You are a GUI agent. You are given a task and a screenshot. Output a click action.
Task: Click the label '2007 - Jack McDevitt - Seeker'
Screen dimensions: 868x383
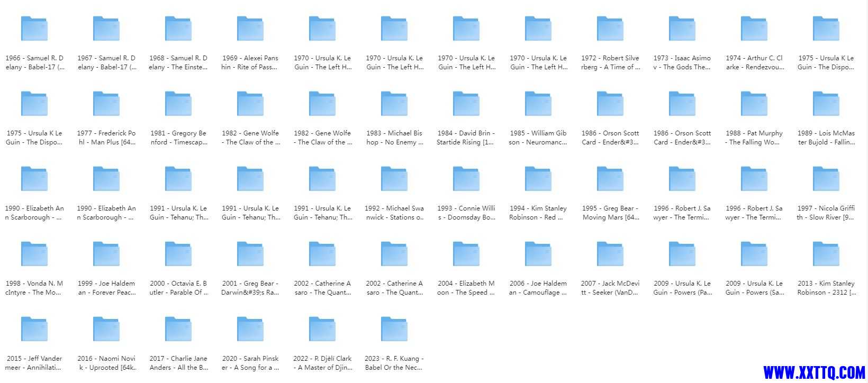tap(610, 288)
